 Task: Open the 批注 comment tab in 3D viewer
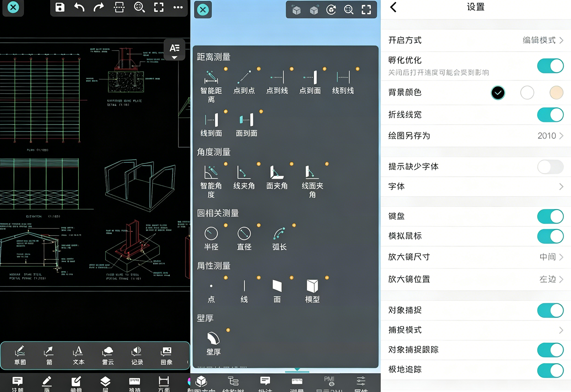tap(265, 384)
